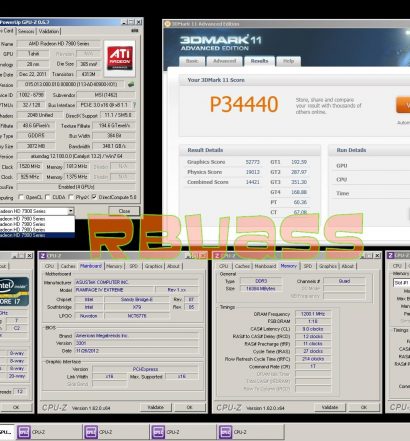Click the Intel Core i7 logo
The image size is (410, 441).
[14, 292]
